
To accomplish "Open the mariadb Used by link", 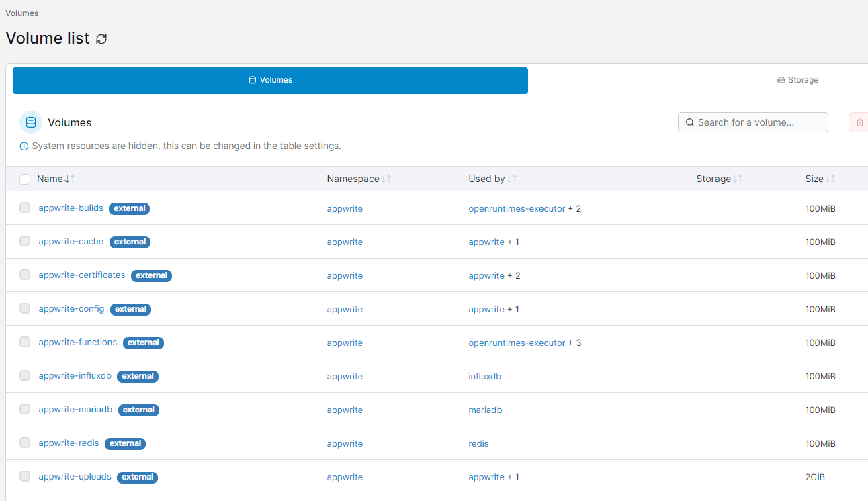I will [x=485, y=410].
